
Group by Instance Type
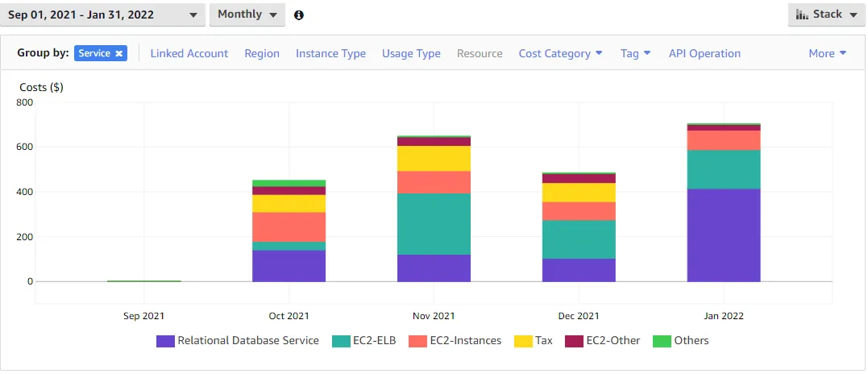[330, 54]
